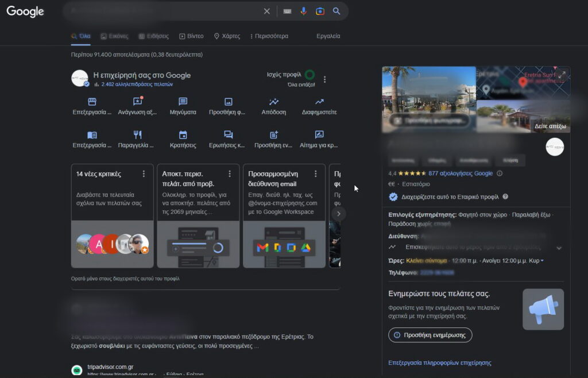This screenshot has height=378, width=588.
Task: Click the Μηνύματα messages icon
Action: (x=183, y=102)
